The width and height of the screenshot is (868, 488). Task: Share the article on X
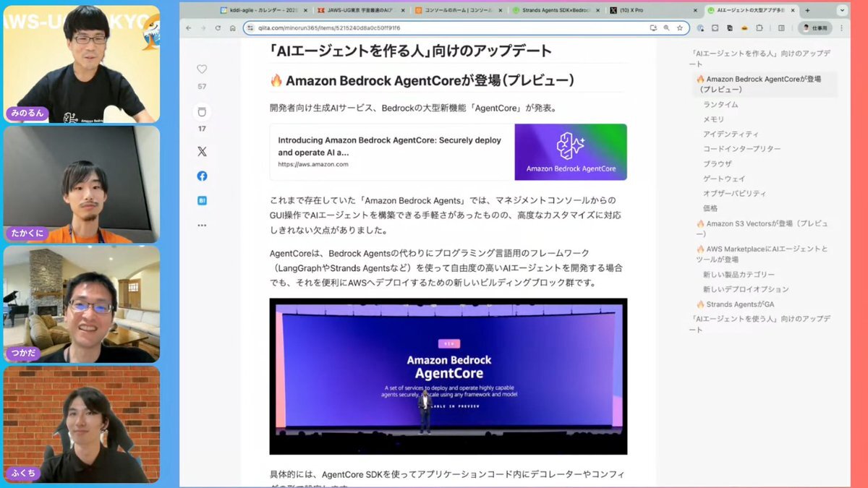coord(202,152)
